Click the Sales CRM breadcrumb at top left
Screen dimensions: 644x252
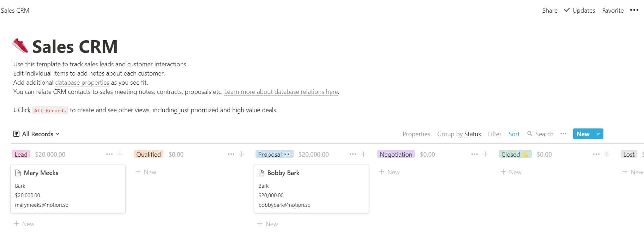click(15, 11)
